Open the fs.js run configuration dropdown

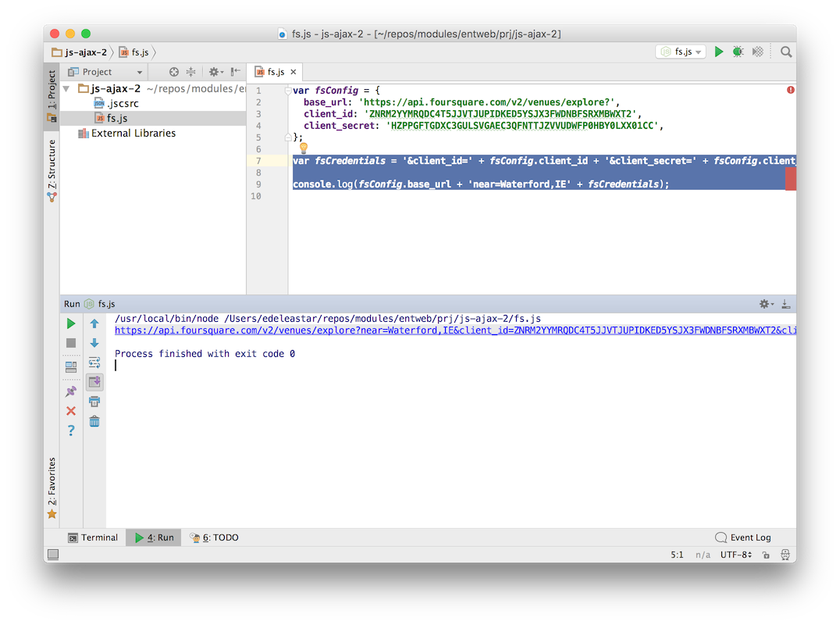click(x=680, y=52)
